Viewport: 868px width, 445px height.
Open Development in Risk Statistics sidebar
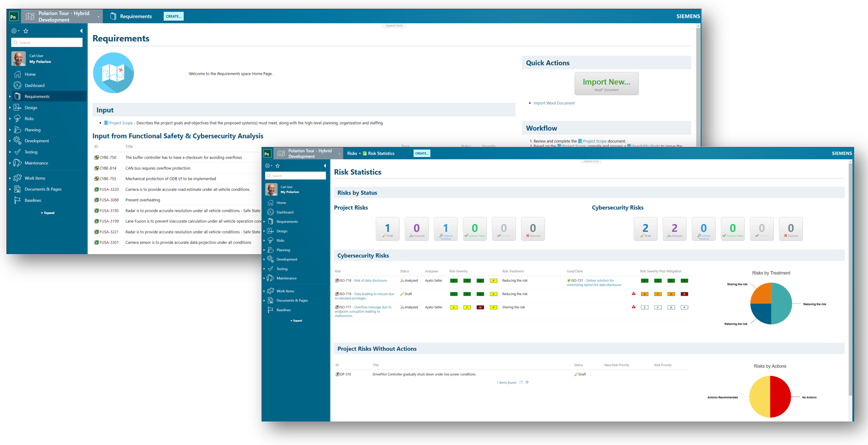(287, 259)
